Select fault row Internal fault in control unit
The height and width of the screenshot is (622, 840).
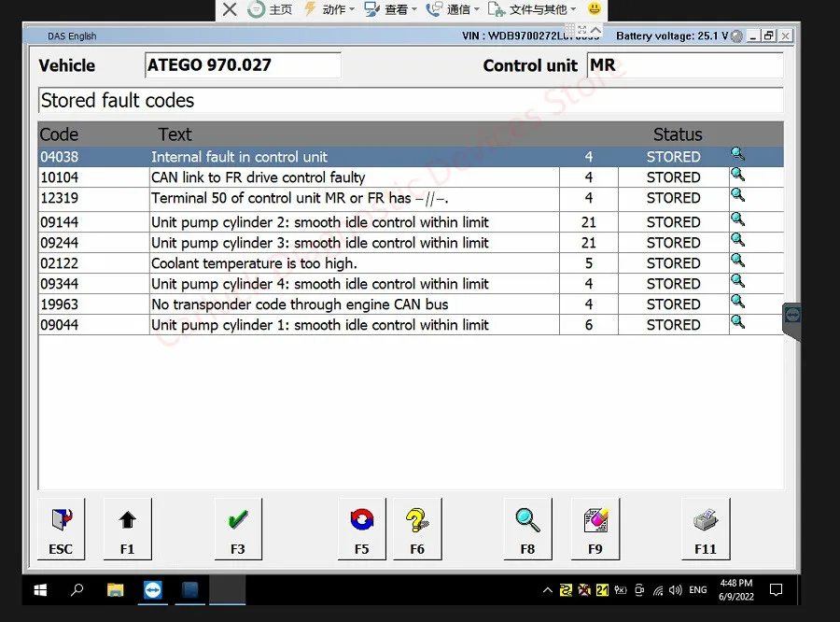coord(411,157)
